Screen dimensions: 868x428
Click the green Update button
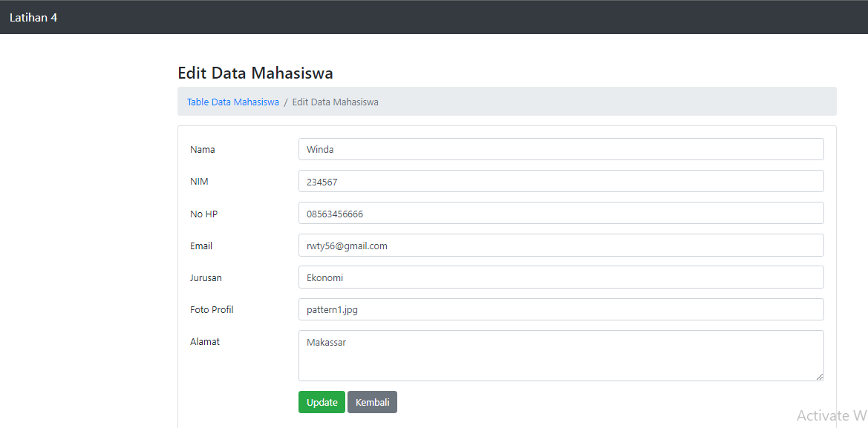pos(322,401)
